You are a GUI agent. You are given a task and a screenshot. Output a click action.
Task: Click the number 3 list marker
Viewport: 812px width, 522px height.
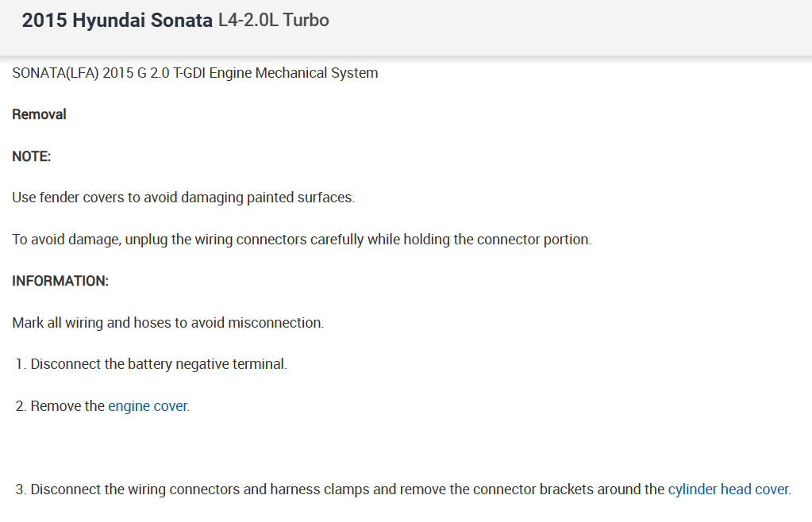tap(21, 489)
